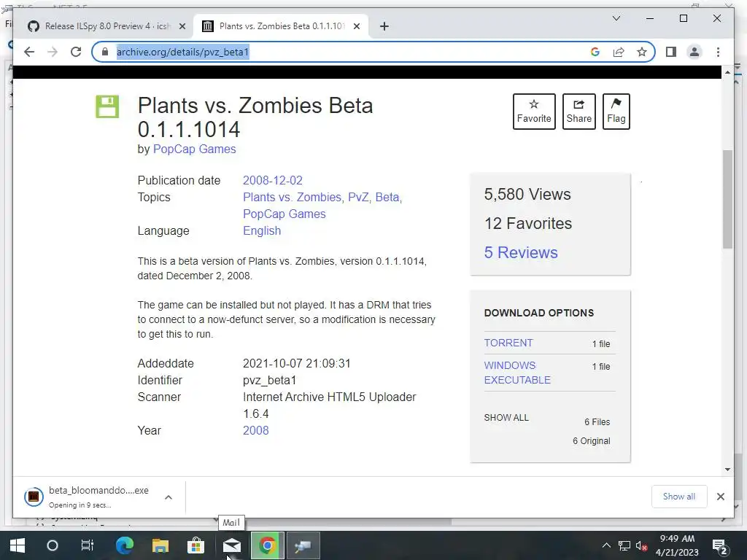Image resolution: width=747 pixels, height=560 pixels.
Task: Open Microsoft Store from the taskbar
Action: 196,545
